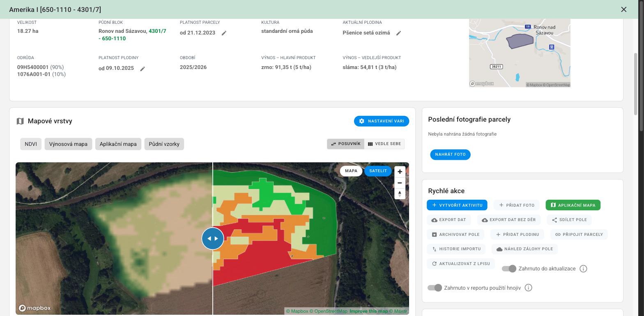Edit crop validity 09.10.2025 pencil icon
The image size is (644, 316).
tap(143, 69)
